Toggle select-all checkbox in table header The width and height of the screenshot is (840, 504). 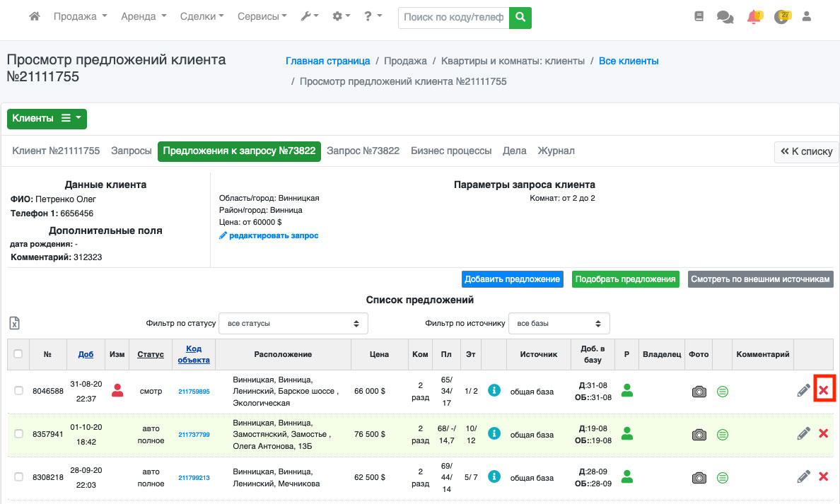coord(18,354)
